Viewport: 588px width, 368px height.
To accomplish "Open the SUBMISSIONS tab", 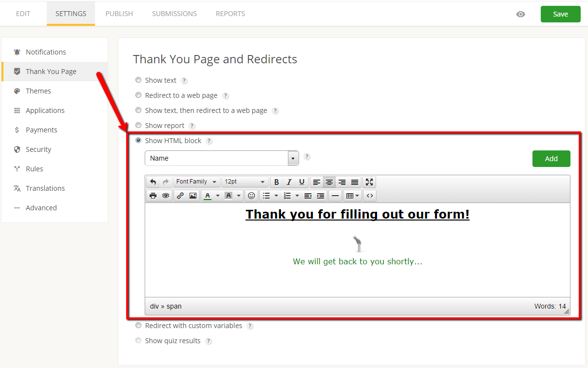I will [174, 14].
